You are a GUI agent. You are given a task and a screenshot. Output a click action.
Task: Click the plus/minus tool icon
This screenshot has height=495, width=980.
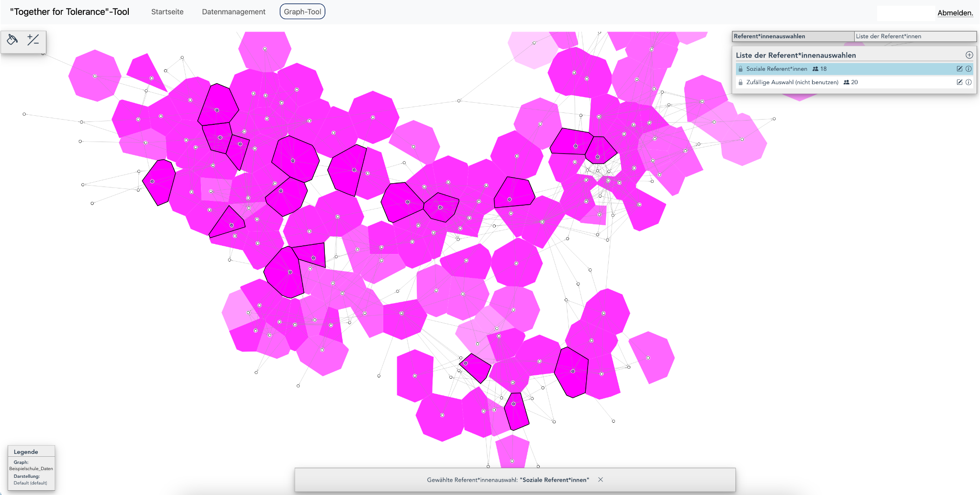[x=33, y=40]
